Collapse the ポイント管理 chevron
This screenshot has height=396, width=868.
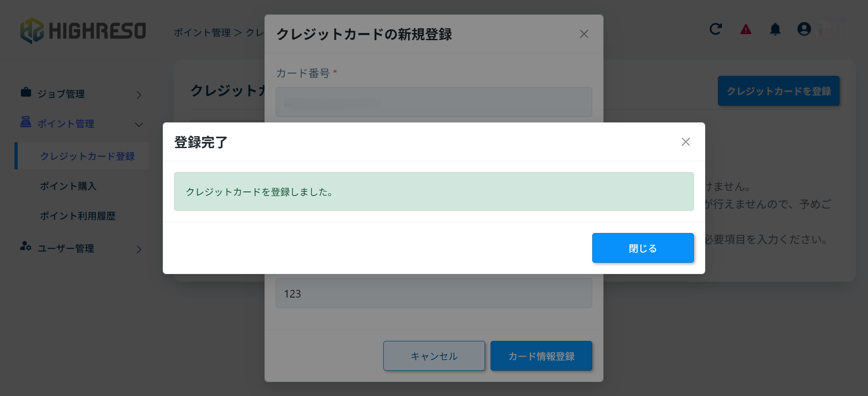point(139,125)
